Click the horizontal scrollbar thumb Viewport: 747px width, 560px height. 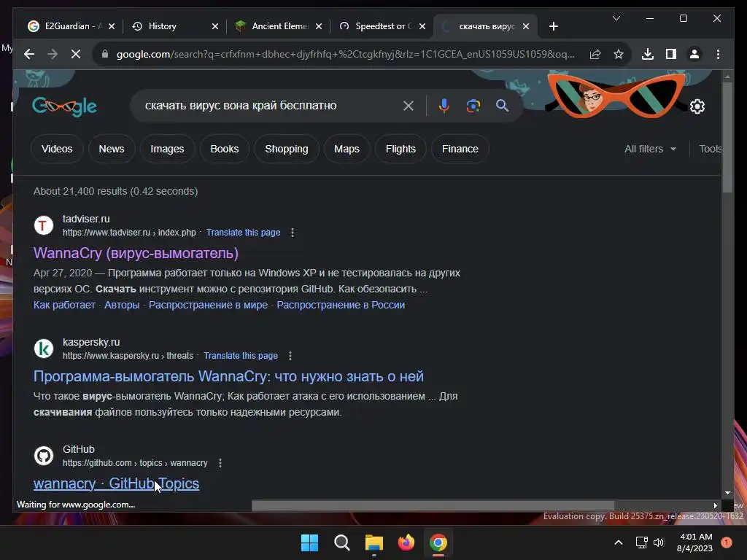click(x=433, y=505)
